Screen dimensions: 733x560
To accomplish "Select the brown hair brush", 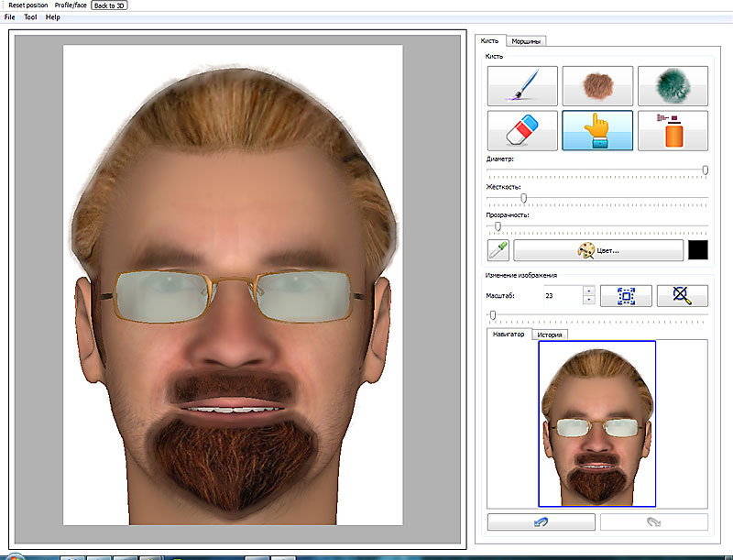I will [597, 85].
